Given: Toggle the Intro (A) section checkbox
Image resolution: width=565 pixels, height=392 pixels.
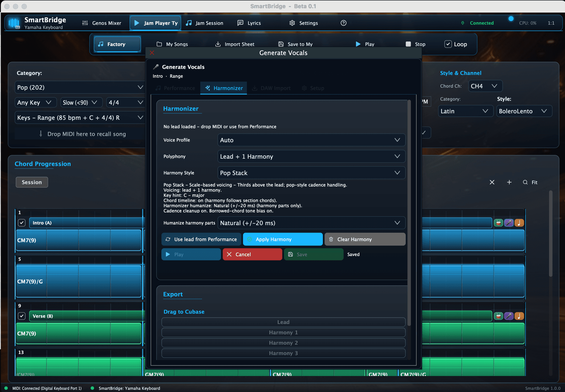Looking at the screenshot, I should click(x=21, y=223).
